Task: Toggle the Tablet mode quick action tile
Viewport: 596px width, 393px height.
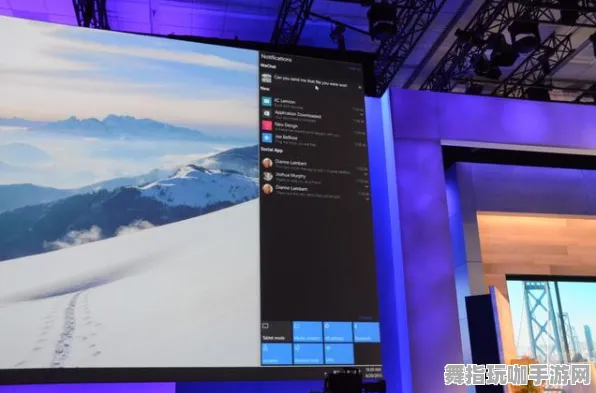Action: (x=276, y=332)
